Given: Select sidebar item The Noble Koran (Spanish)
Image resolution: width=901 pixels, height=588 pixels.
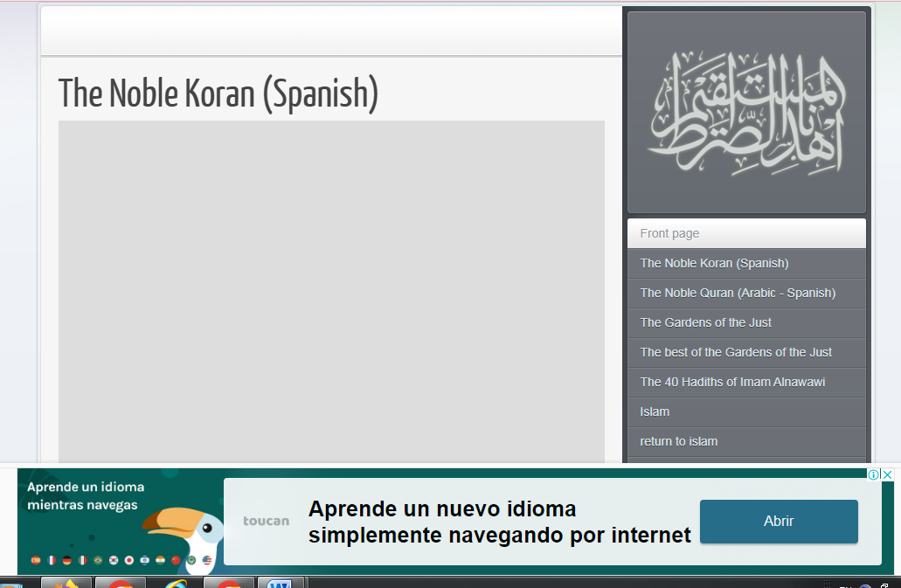Looking at the screenshot, I should [714, 263].
